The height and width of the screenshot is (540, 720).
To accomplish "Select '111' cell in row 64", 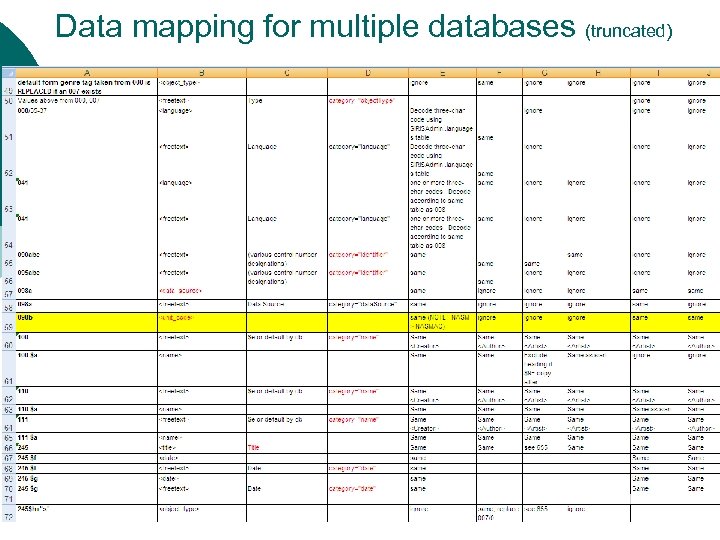I will [x=87, y=423].
